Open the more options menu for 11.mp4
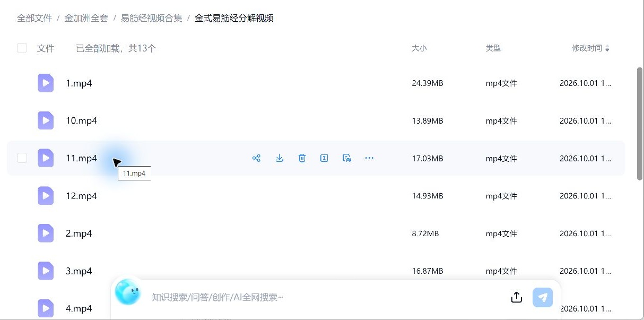The width and height of the screenshot is (644, 320). coord(370,158)
